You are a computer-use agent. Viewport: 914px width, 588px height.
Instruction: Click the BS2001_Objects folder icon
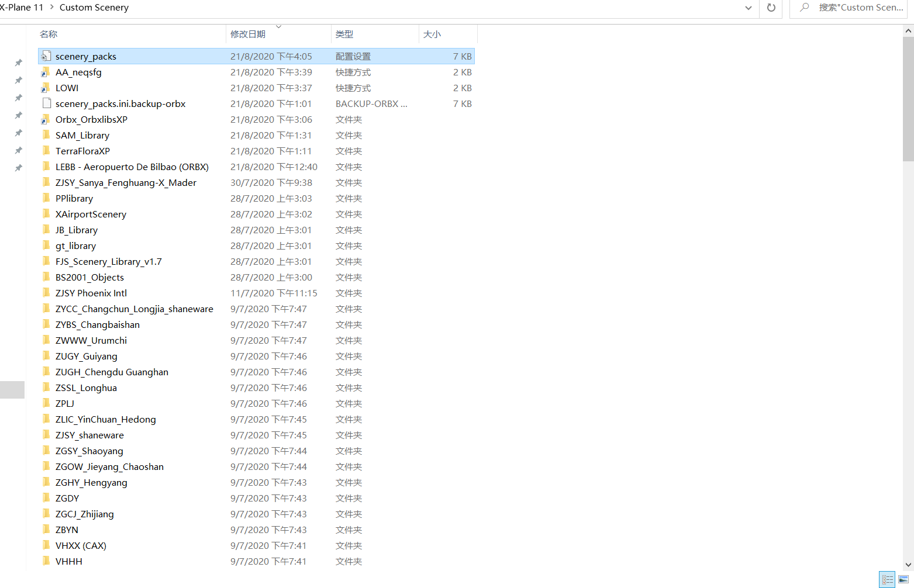pyautogui.click(x=46, y=277)
